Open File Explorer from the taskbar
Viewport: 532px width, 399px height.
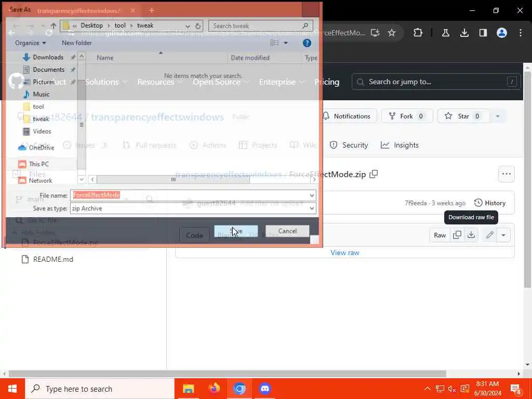(x=188, y=389)
